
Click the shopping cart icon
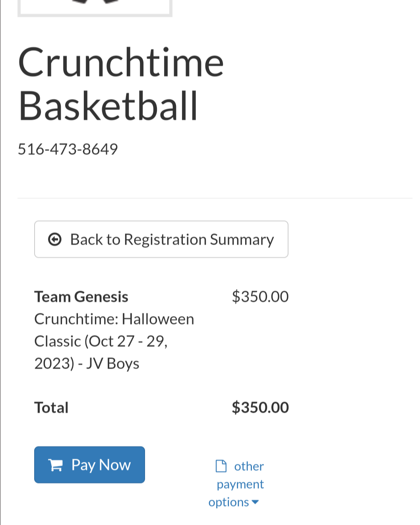pos(56,465)
